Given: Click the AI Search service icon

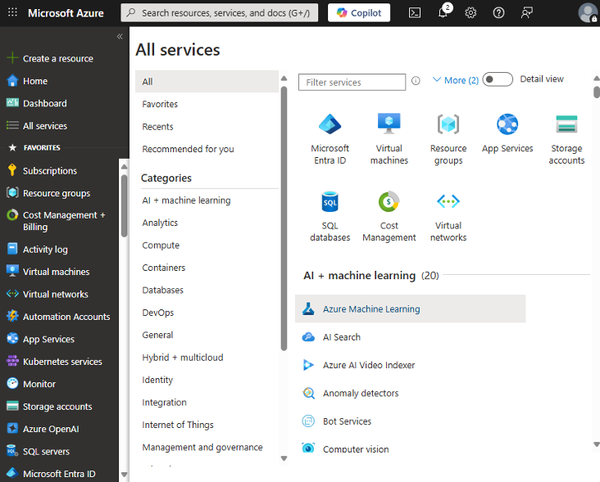Looking at the screenshot, I should (x=308, y=337).
